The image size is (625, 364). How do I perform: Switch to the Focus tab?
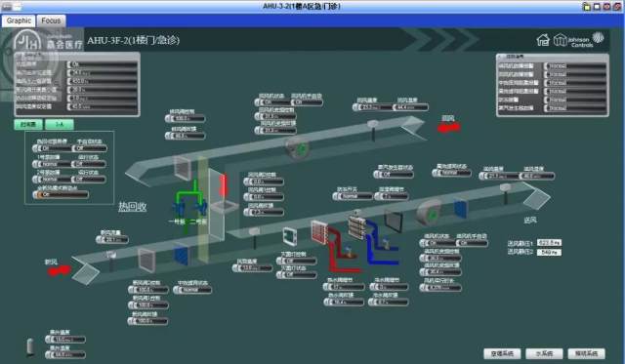(x=51, y=20)
